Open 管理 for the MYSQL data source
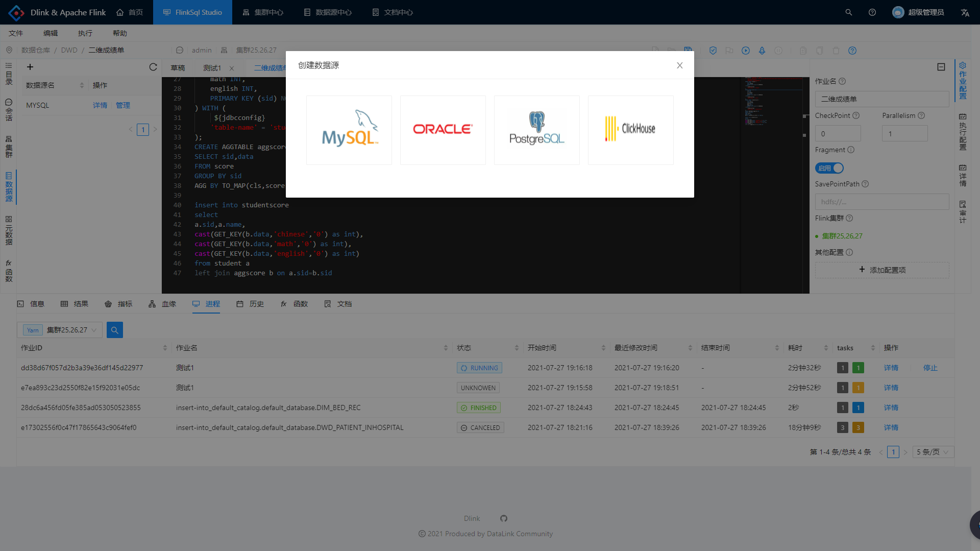980x551 pixels. [123, 105]
